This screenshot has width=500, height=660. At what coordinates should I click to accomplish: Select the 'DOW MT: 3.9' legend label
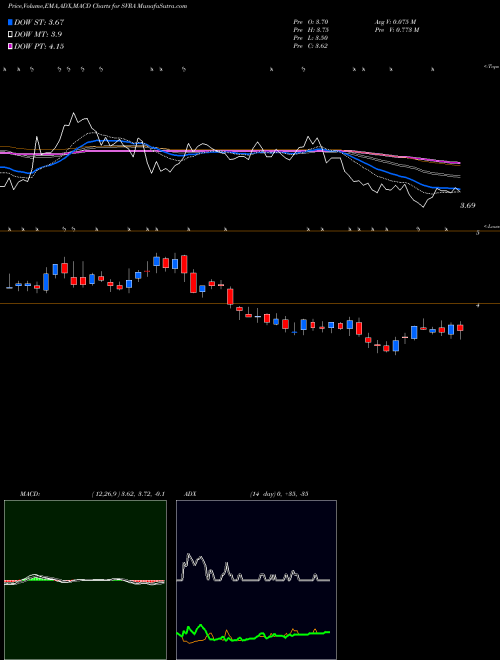tap(38, 35)
